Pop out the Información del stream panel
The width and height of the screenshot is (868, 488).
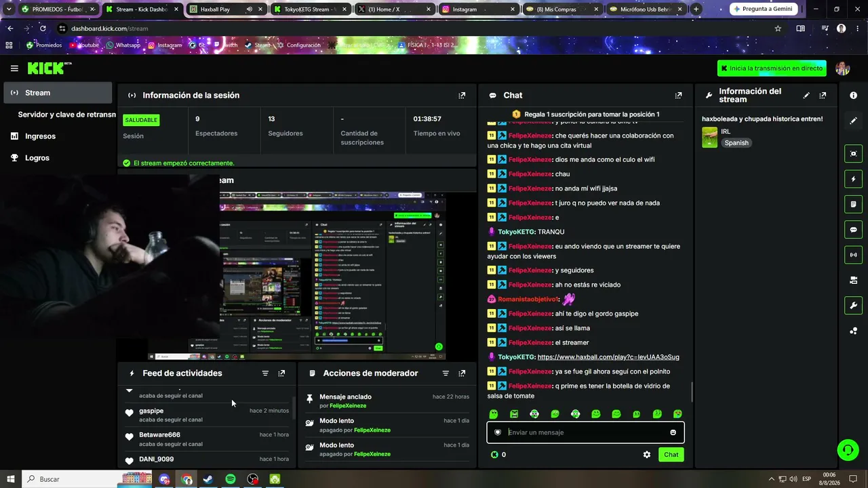(x=823, y=96)
